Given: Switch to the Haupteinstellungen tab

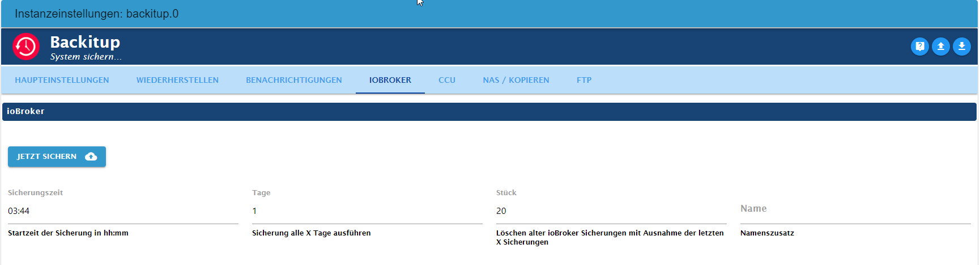Looking at the screenshot, I should coord(62,80).
